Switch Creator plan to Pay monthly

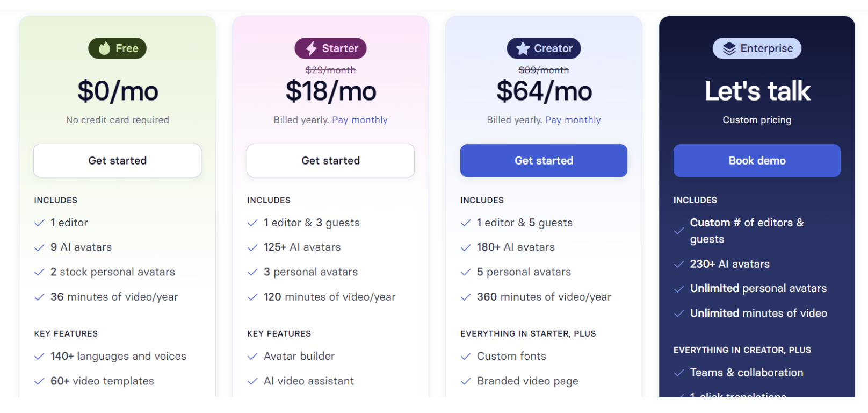[x=573, y=120]
